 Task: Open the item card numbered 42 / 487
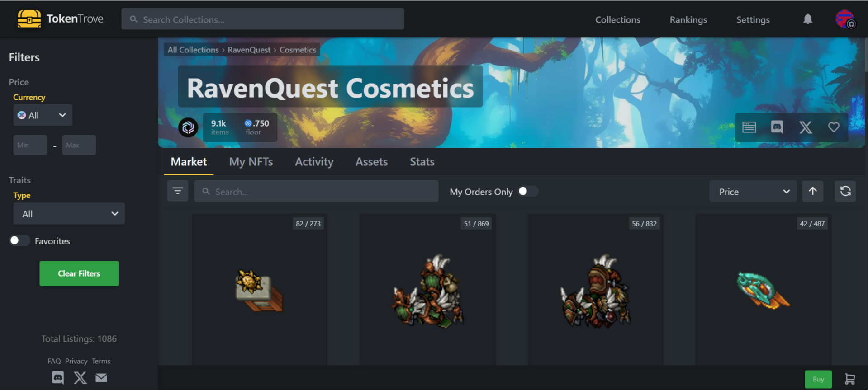point(764,290)
